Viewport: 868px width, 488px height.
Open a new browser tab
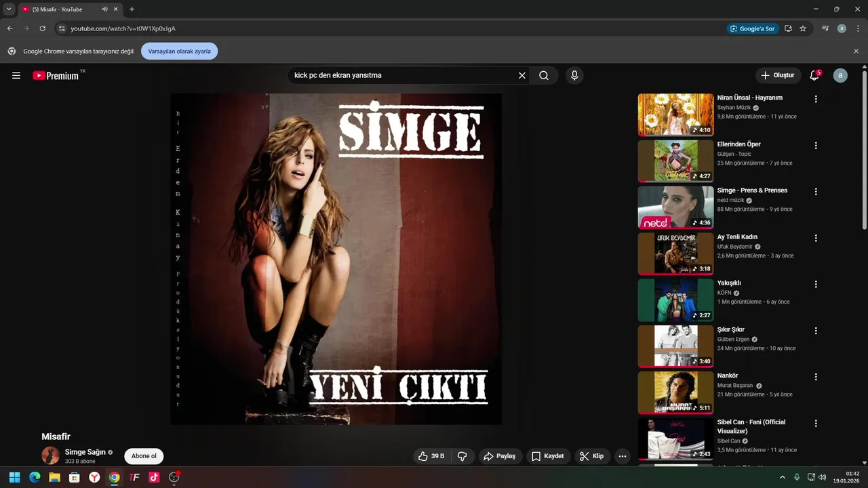tap(132, 9)
